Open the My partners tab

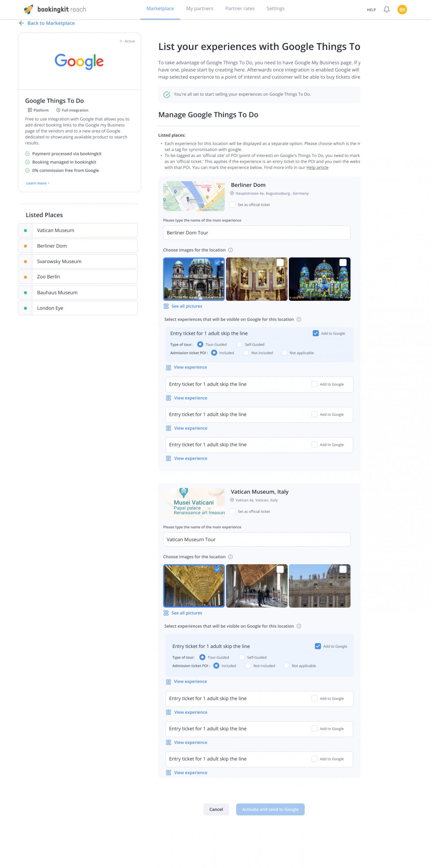click(200, 8)
